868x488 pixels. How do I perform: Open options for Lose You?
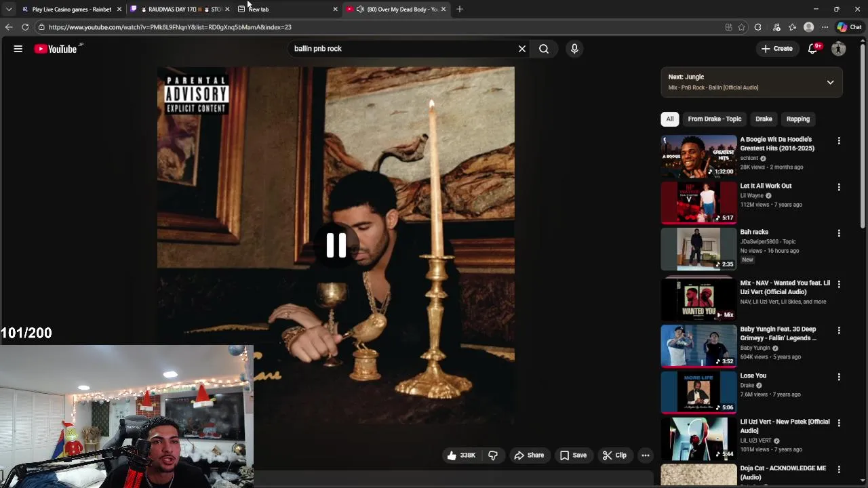coord(839,377)
